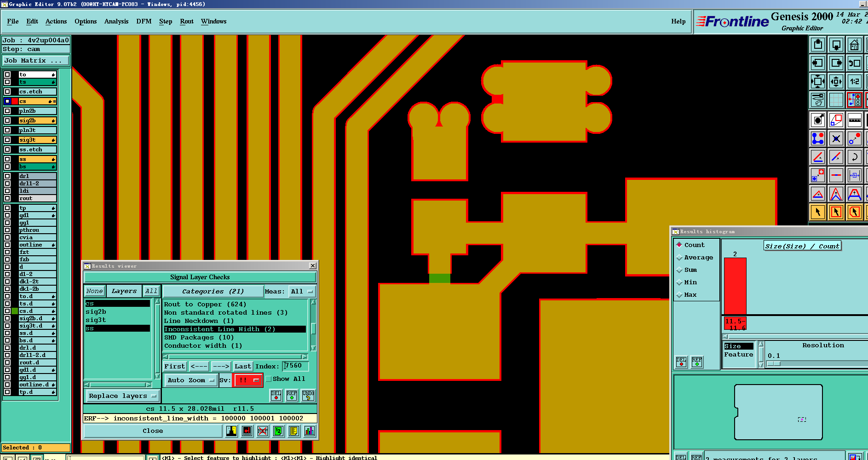The image size is (868, 460).
Task: Click the pan right arrow icon
Action: coord(836,63)
